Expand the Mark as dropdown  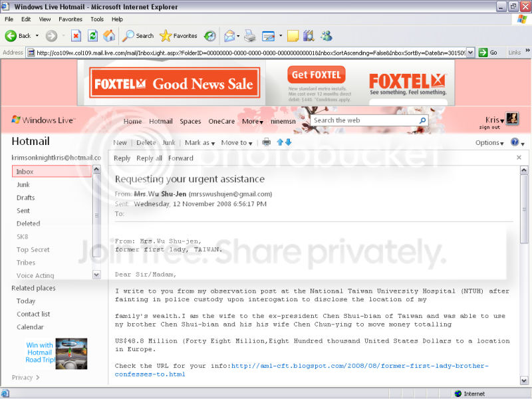(199, 143)
